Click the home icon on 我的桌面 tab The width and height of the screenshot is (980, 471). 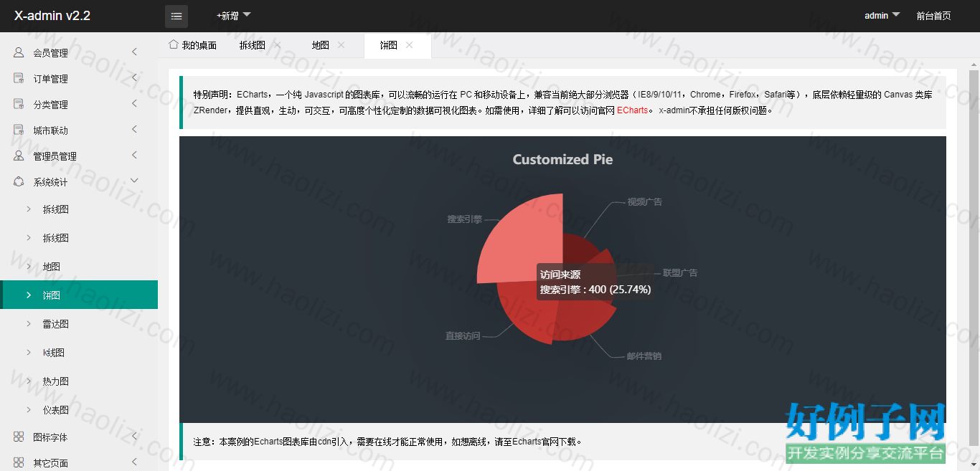pyautogui.click(x=173, y=44)
